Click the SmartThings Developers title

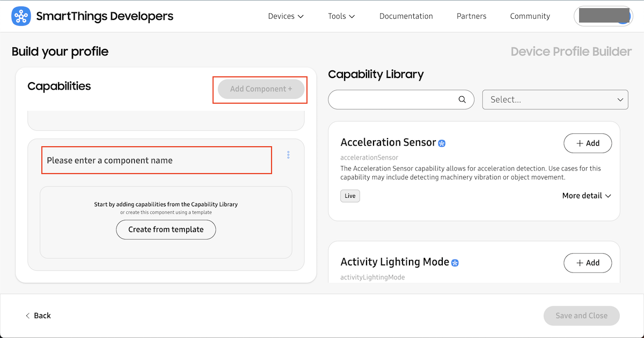click(105, 17)
